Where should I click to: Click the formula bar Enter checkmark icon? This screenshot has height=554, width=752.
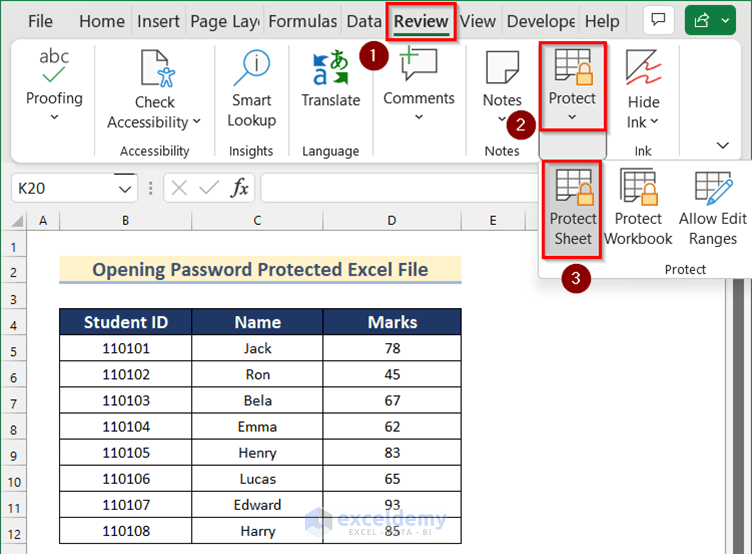coord(209,188)
